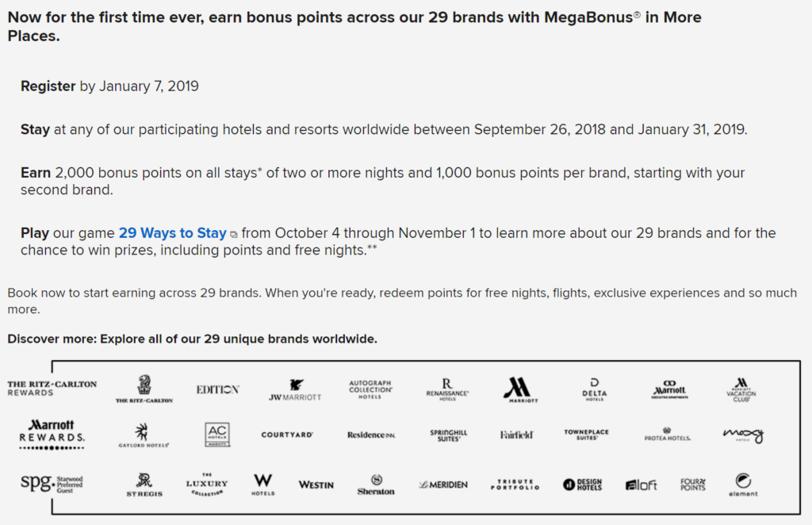Click The Ritz-Carlton lion logo
The width and height of the screenshot is (812, 525).
coord(144,390)
